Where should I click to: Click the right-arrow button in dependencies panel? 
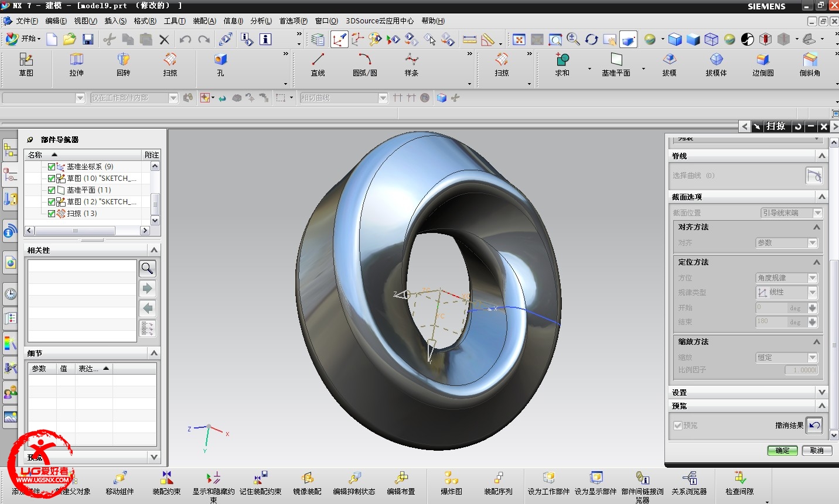click(x=148, y=289)
